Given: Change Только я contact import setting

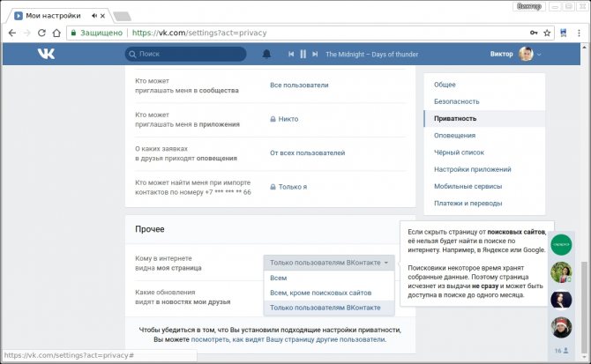Looking at the screenshot, I should 288,187.
